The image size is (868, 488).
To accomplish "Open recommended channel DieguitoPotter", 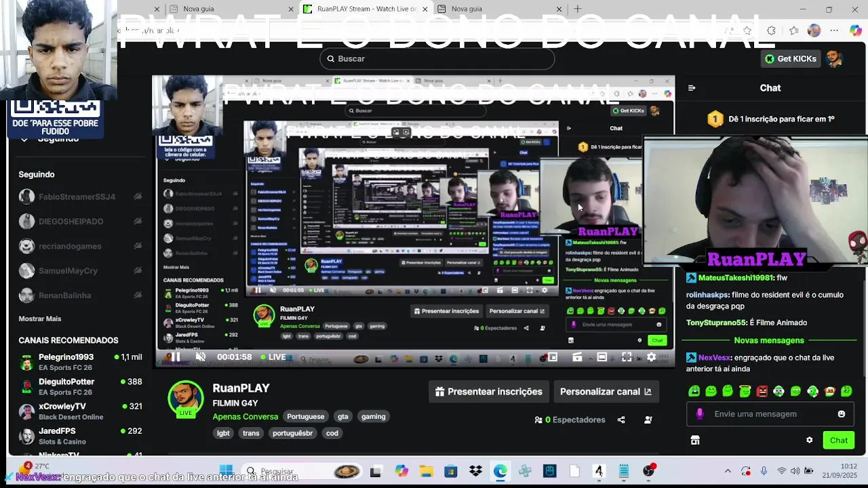I will click(80, 387).
